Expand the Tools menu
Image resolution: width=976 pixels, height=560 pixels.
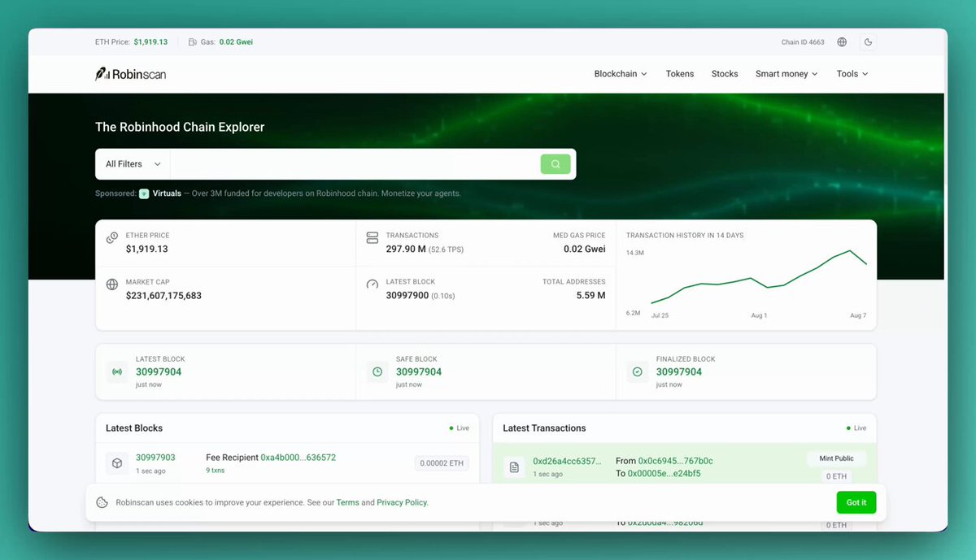coord(852,74)
